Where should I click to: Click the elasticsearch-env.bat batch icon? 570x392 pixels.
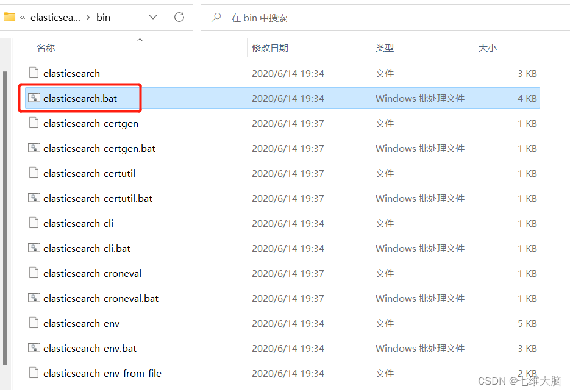point(34,347)
